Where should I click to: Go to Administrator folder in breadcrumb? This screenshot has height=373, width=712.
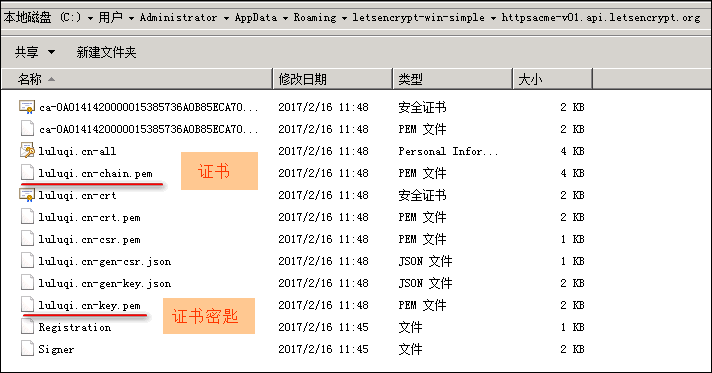click(178, 17)
